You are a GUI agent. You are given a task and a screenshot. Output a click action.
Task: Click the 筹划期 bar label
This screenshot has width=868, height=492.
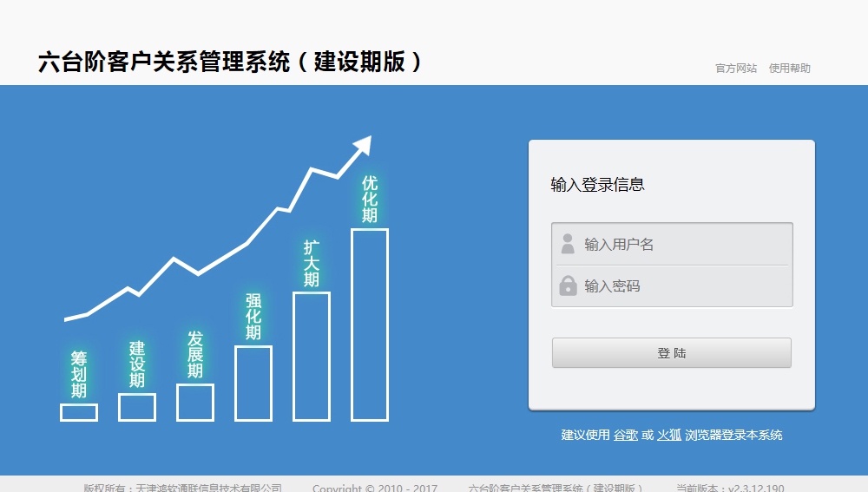click(79, 375)
